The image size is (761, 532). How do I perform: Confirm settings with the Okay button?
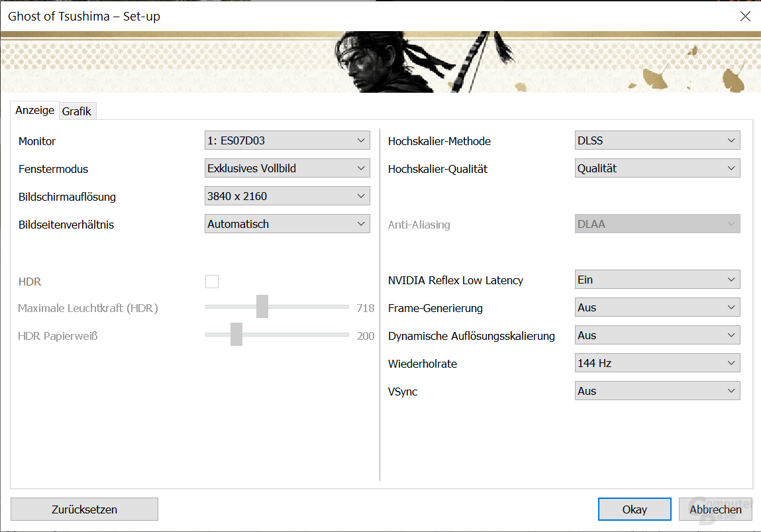pos(634,509)
